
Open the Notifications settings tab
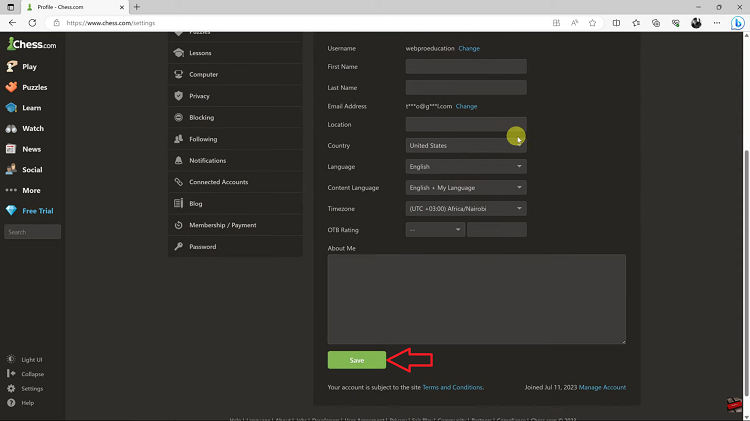[x=235, y=160]
